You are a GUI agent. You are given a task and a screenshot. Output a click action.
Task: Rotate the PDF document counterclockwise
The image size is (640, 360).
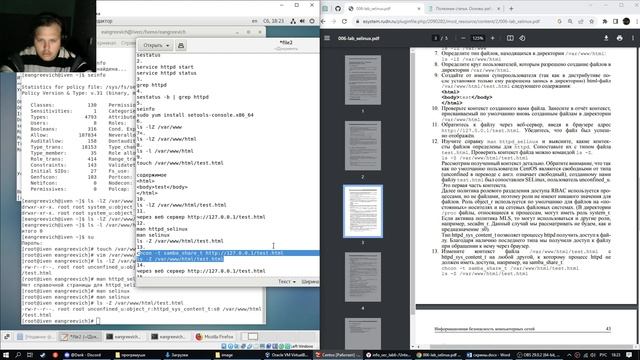(522, 38)
